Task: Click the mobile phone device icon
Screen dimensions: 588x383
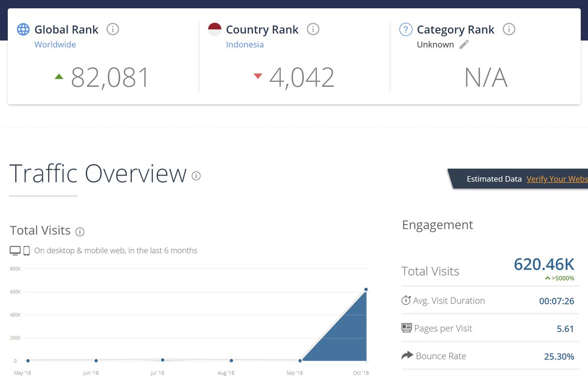Action: [x=26, y=251]
